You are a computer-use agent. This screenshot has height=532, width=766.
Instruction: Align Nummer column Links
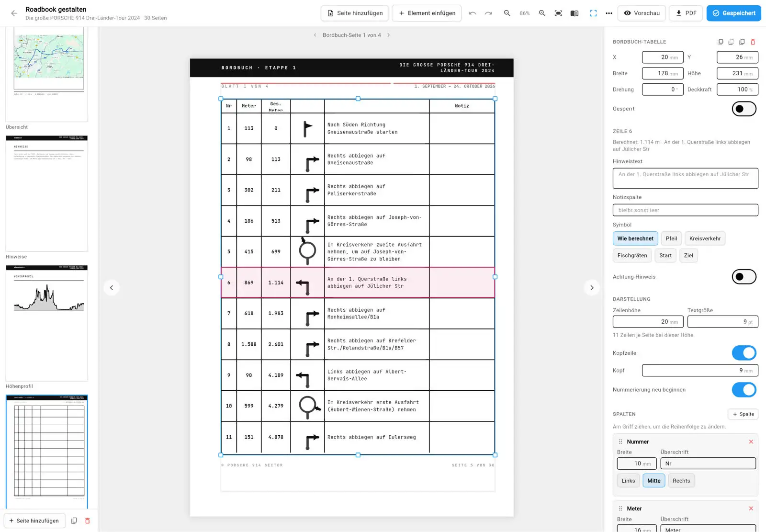pos(628,481)
